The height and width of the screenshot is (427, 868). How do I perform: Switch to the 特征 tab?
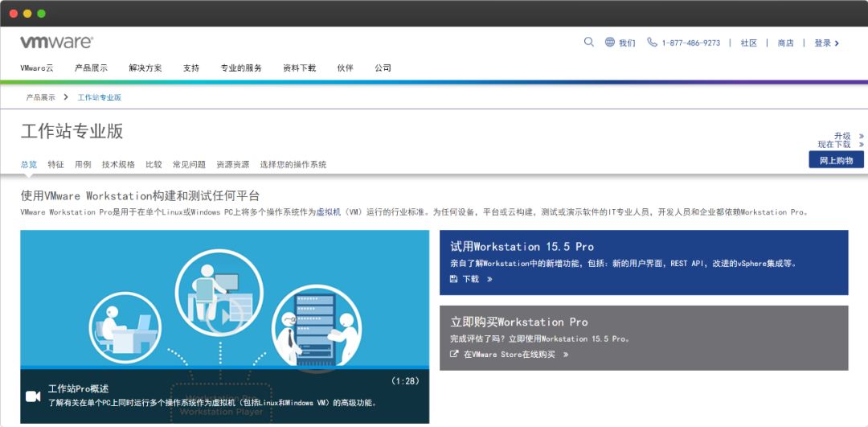pyautogui.click(x=56, y=165)
